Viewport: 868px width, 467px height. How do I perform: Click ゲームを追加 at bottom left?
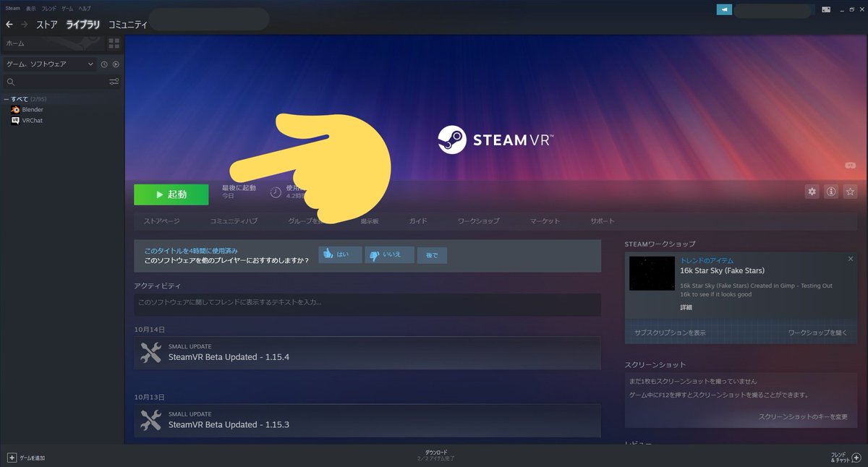click(26, 458)
